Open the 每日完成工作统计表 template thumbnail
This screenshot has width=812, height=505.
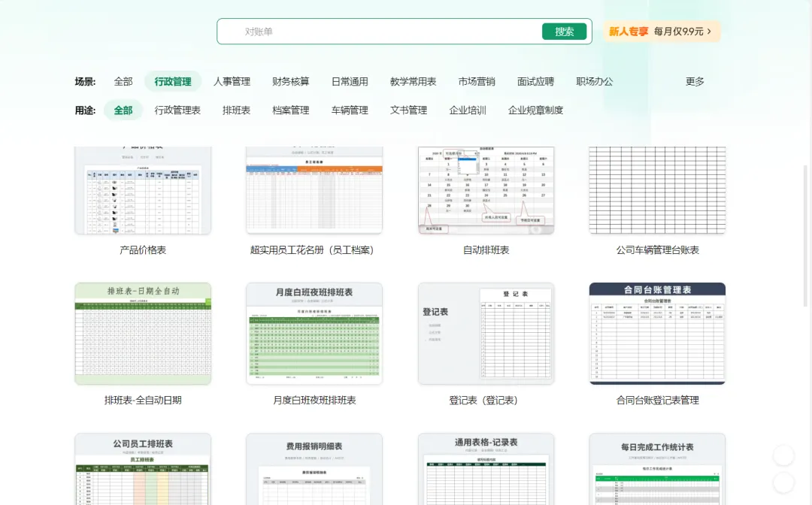(x=657, y=469)
